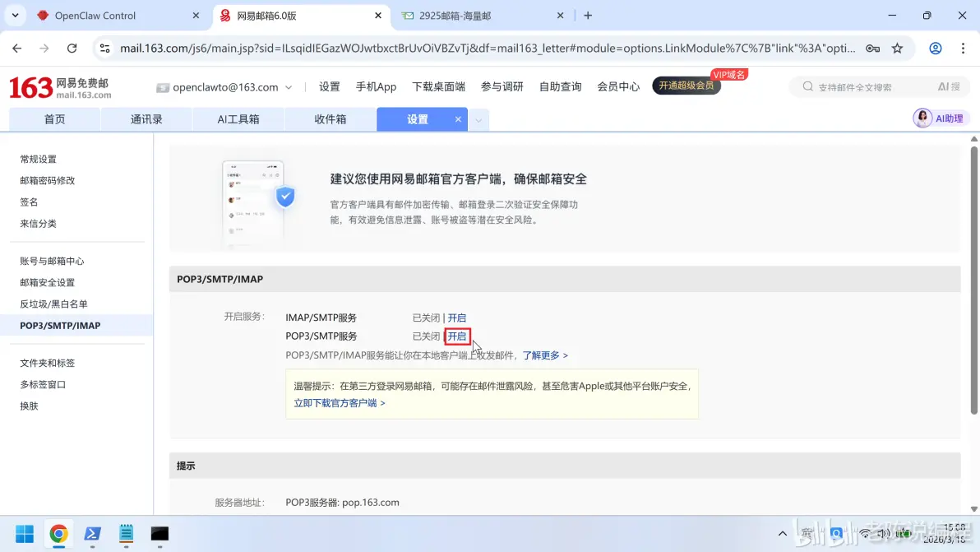Select 多标签窗口 in sidebar
This screenshot has height=552, width=980.
click(x=43, y=384)
